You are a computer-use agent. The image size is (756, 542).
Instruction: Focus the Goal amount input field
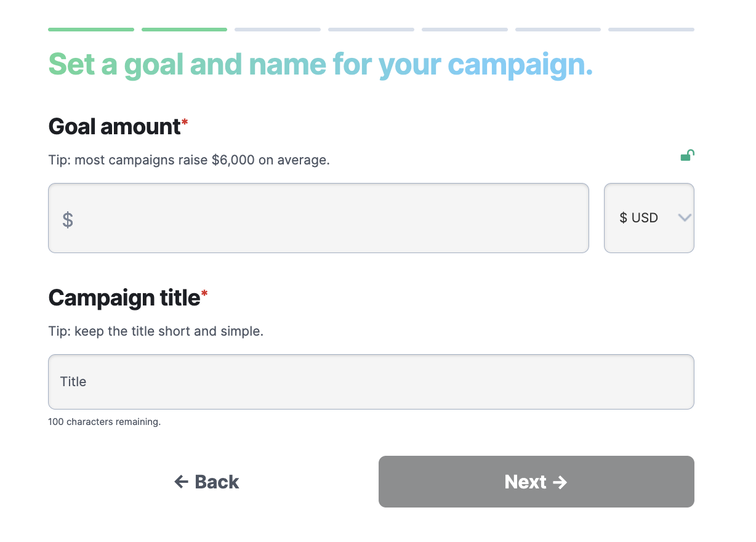[326, 218]
